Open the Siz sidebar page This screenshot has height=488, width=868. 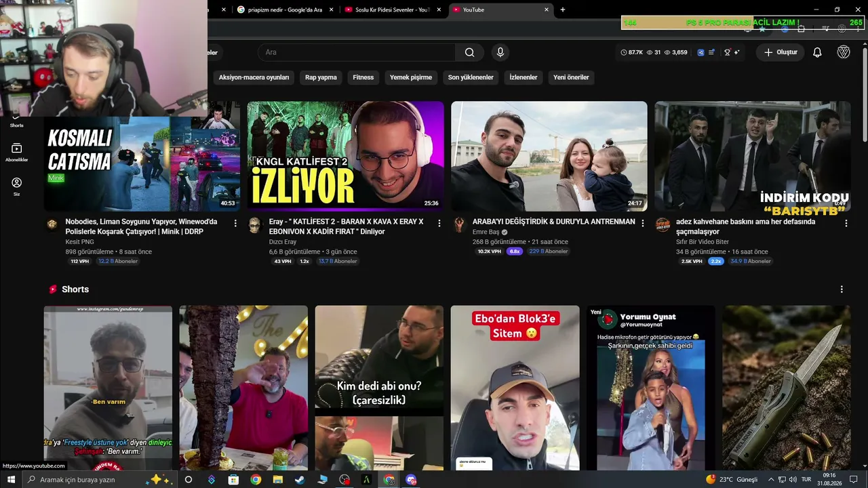click(17, 186)
